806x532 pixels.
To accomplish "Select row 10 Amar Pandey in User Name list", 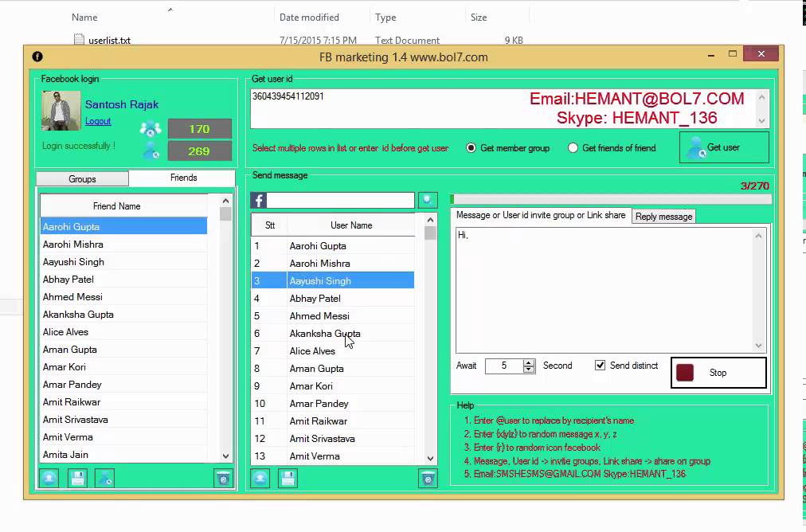I will 333,404.
